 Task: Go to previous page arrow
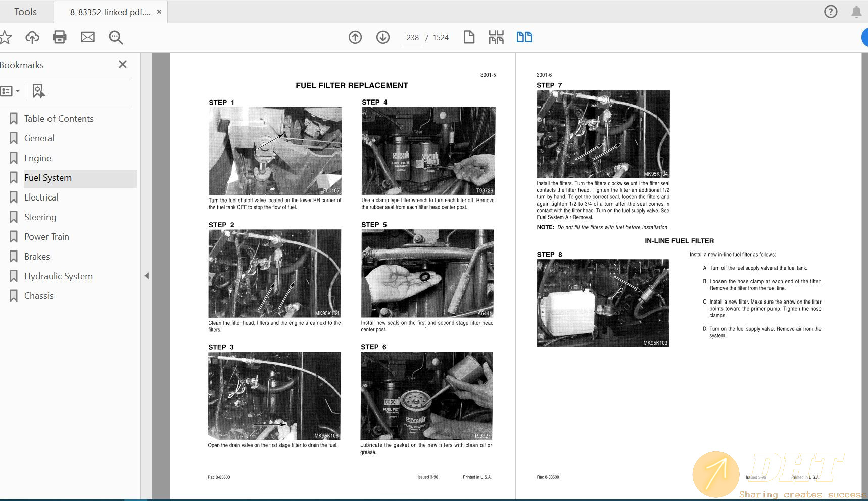[x=355, y=37]
